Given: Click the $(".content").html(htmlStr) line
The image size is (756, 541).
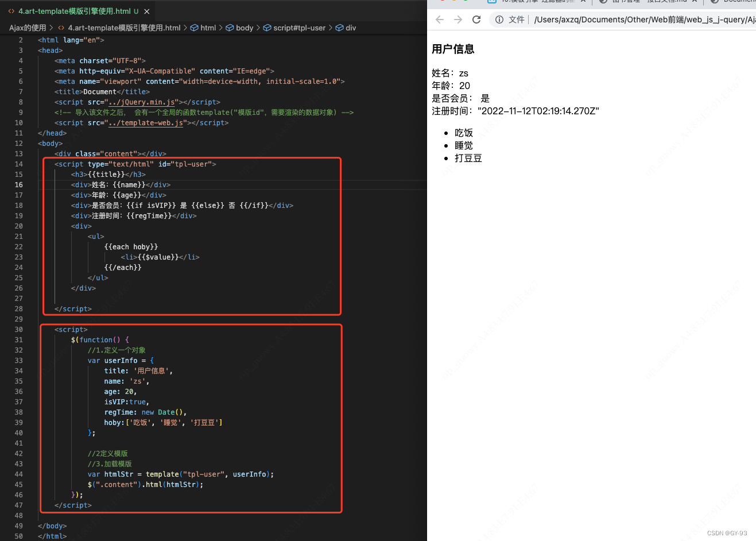Looking at the screenshot, I should pyautogui.click(x=146, y=485).
